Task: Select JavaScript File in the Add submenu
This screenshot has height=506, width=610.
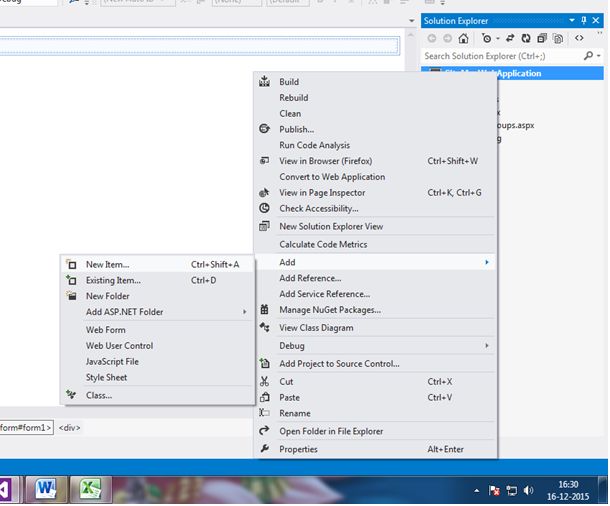Action: 112,362
